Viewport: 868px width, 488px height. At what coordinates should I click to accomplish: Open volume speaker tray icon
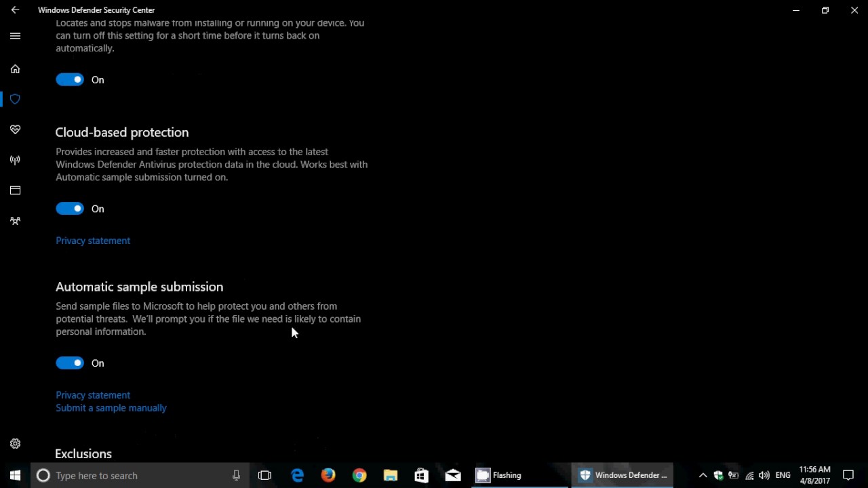764,475
